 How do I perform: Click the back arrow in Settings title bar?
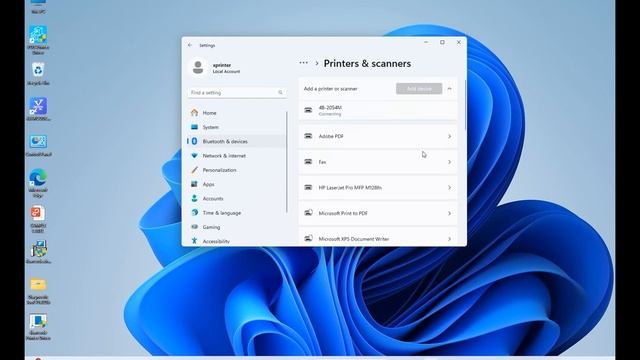[x=190, y=45]
